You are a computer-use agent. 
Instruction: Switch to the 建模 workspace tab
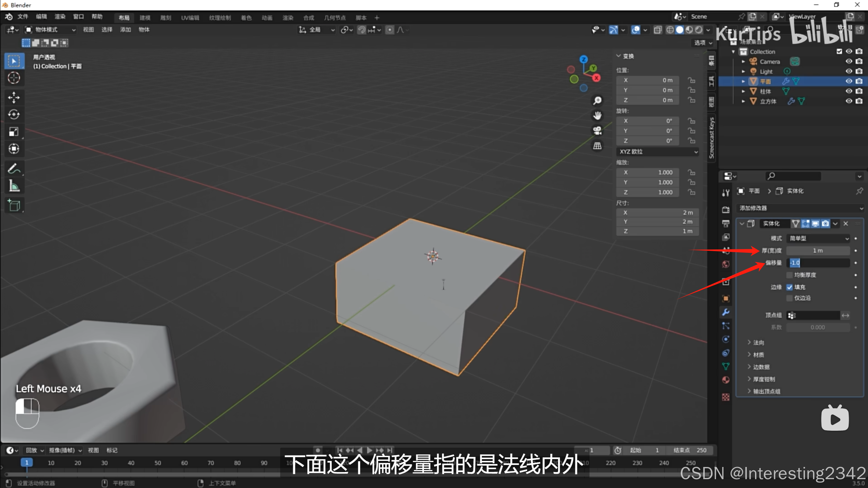[145, 18]
